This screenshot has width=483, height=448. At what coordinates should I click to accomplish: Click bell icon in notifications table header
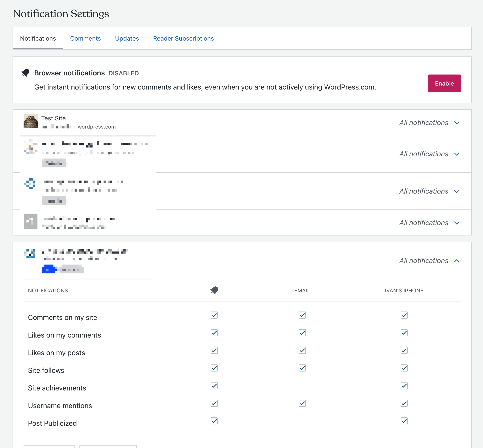(x=214, y=290)
